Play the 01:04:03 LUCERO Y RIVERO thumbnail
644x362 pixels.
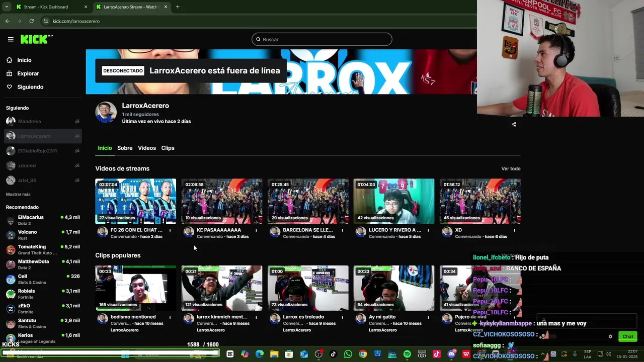click(394, 201)
